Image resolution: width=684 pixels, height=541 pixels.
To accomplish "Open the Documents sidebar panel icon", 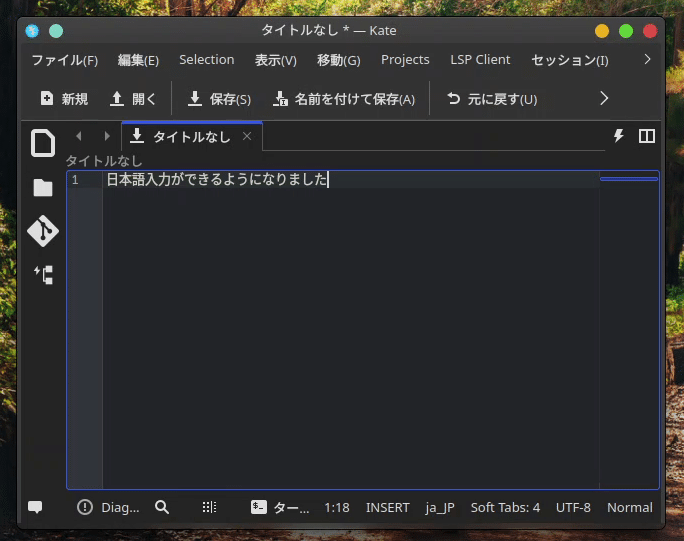I will pyautogui.click(x=43, y=143).
